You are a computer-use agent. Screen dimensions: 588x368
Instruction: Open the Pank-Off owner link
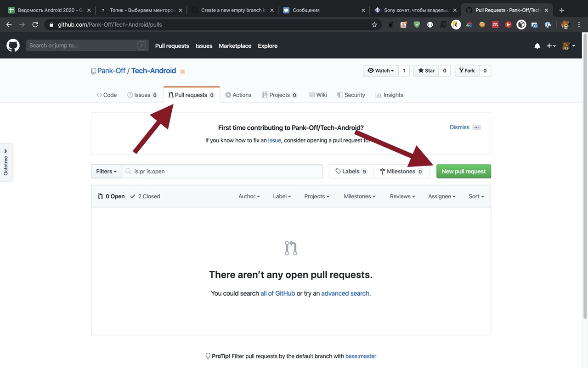coord(111,70)
